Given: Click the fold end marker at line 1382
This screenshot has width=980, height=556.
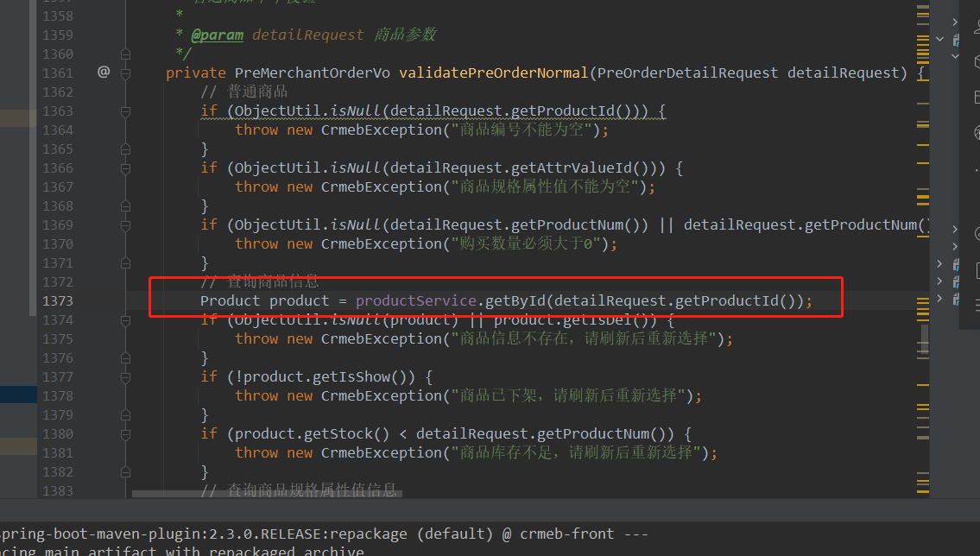Looking at the screenshot, I should (x=125, y=471).
